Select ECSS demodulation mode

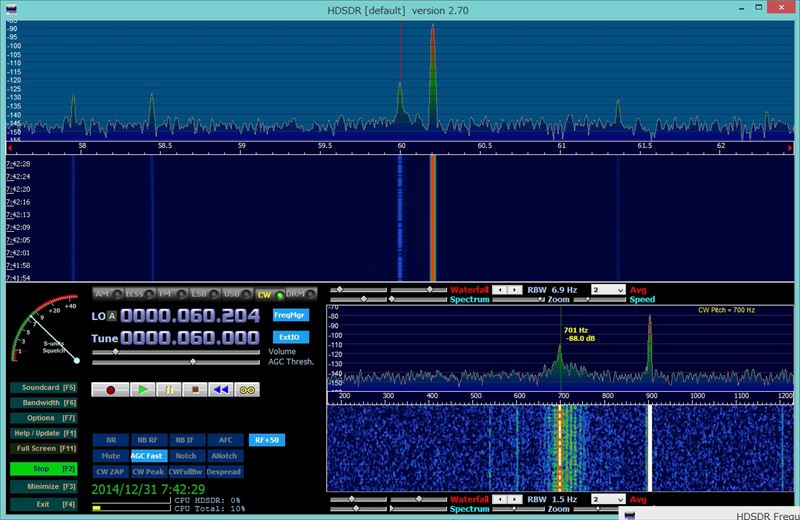pos(140,294)
